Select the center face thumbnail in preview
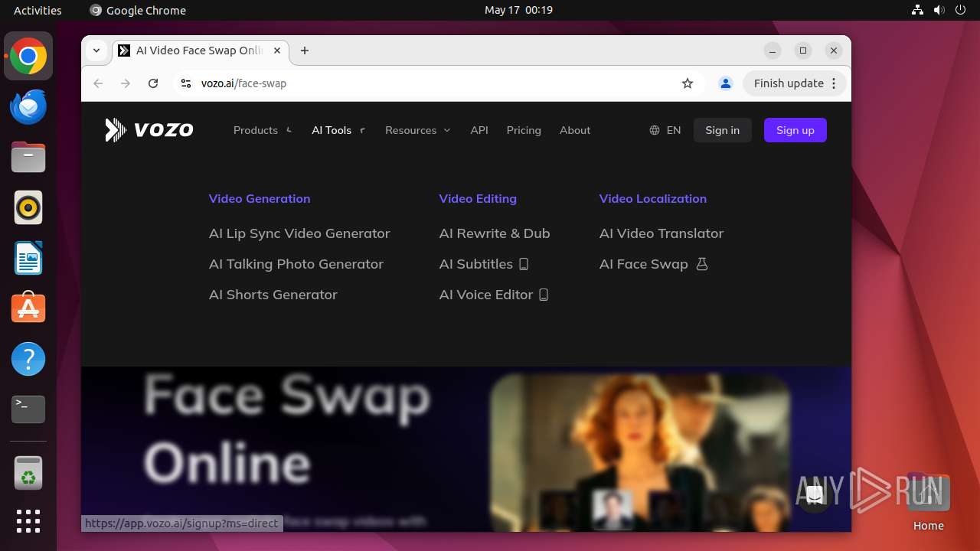Screen dimensions: 980x551 pos(612,508)
